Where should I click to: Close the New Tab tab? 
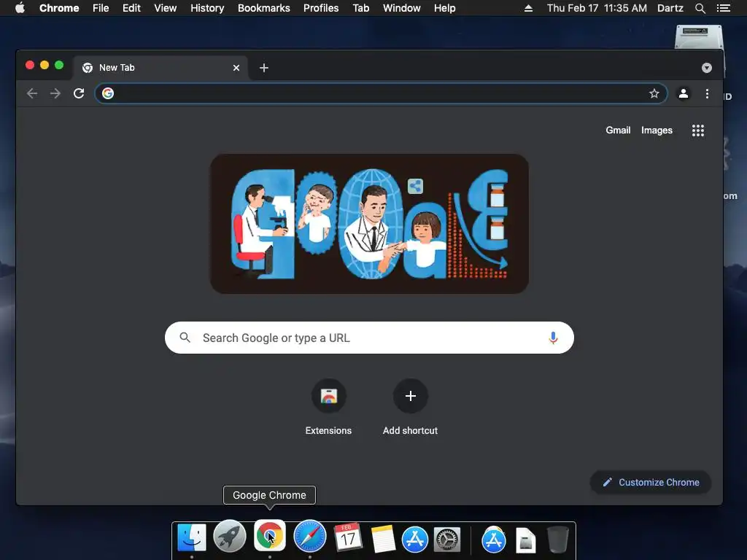(x=236, y=68)
